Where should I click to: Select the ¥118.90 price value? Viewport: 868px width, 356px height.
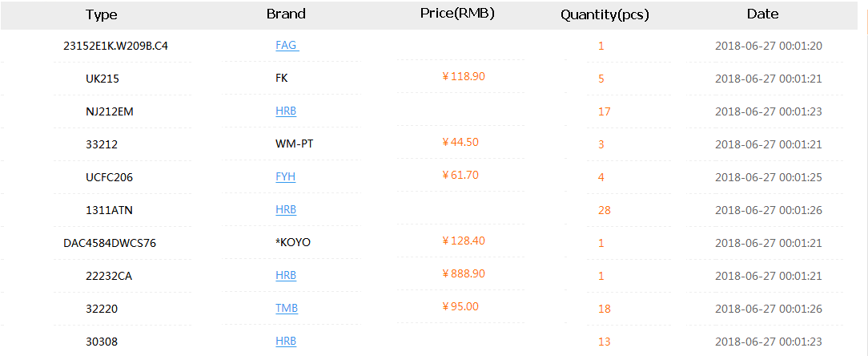[464, 76]
